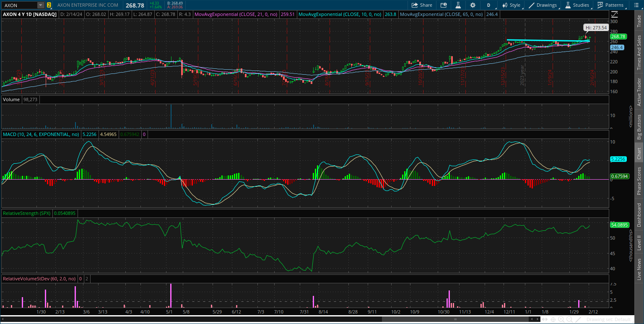Click the zoom in magnifier icon
Image resolution: width=644 pixels, height=324 pixels.
[x=561, y=319]
